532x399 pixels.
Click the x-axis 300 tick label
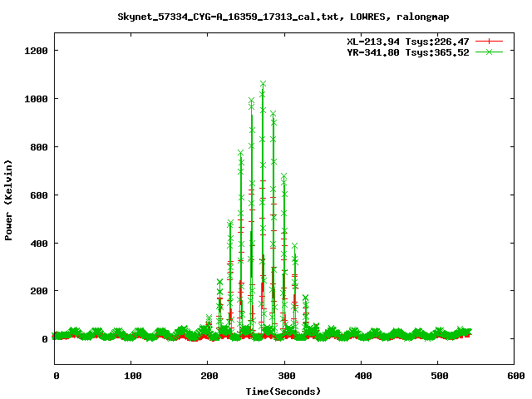(286, 376)
